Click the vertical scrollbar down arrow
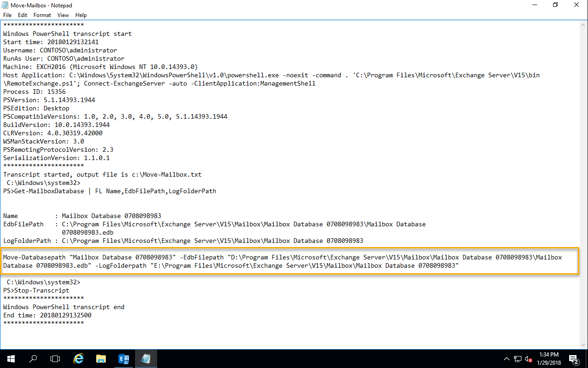Image resolution: width=588 pixels, height=368 pixels. pos(583,345)
